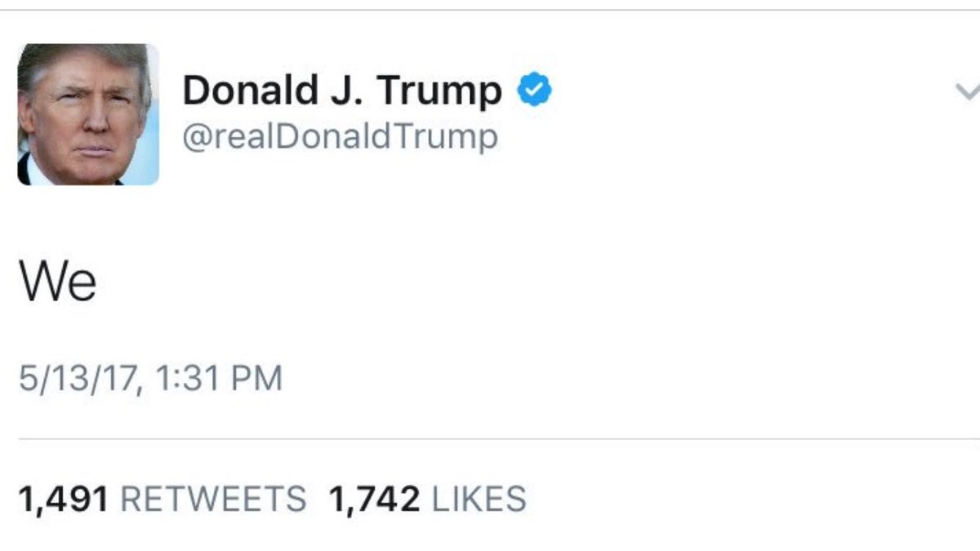
Task: Open the 1,491 retweet count
Action: click(63, 500)
